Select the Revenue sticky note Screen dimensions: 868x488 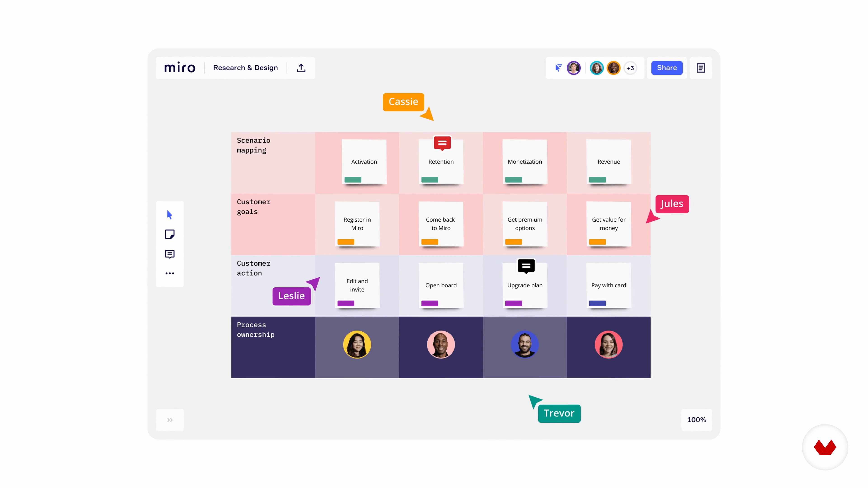[x=609, y=162]
